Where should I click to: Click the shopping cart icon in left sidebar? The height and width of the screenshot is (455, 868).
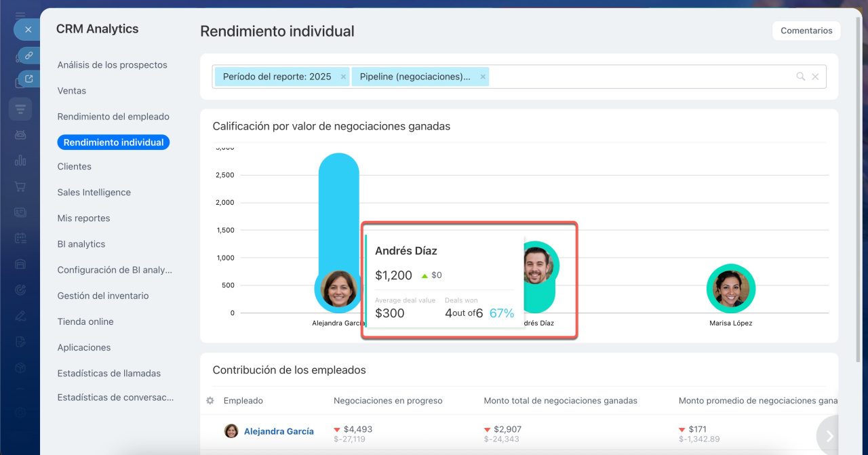pos(20,186)
